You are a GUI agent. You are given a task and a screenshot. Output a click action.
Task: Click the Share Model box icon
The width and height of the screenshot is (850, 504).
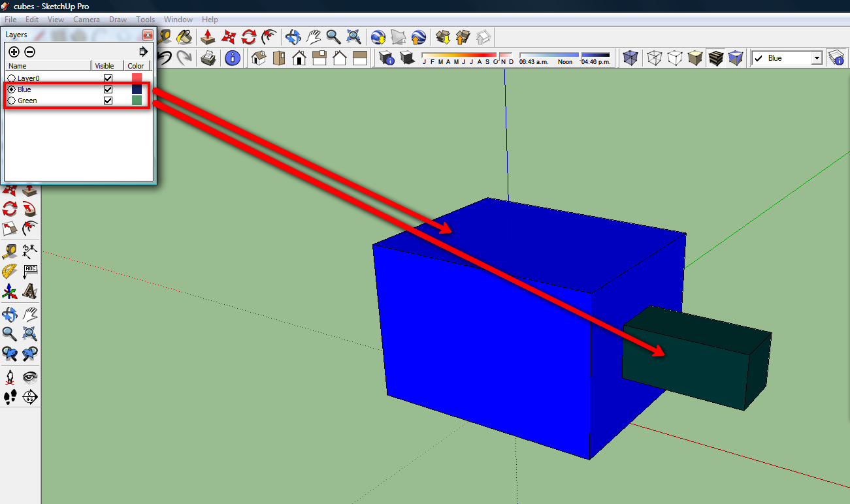[x=463, y=36]
